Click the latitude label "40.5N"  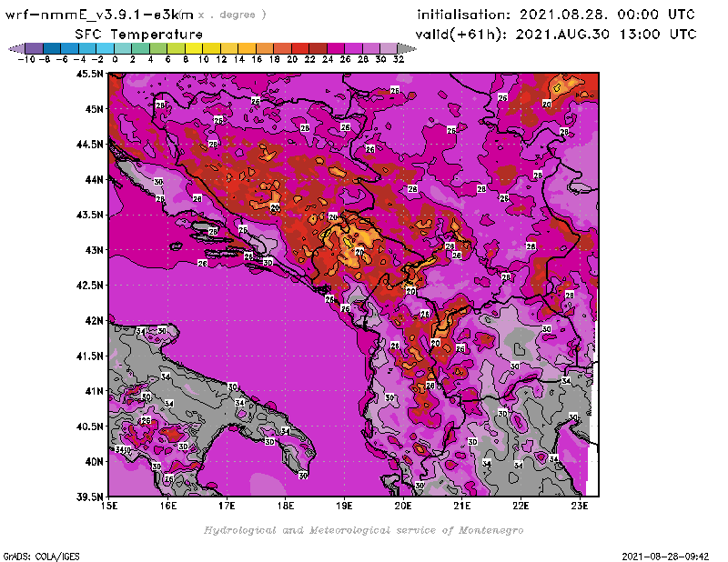click(x=89, y=427)
